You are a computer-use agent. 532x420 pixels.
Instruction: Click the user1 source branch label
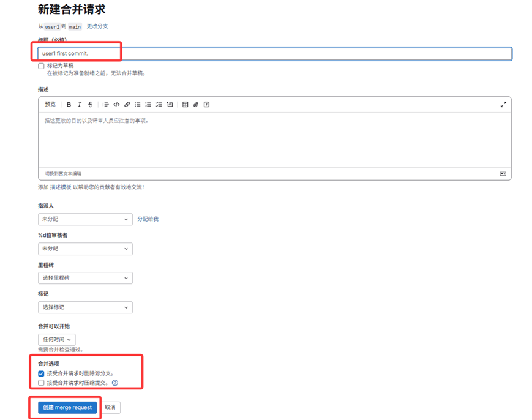(x=52, y=26)
